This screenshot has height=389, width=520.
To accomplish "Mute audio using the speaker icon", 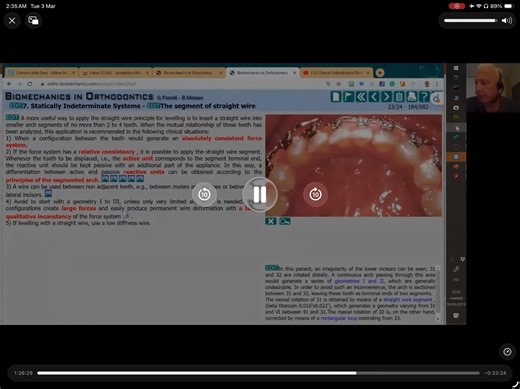I will (x=507, y=21).
